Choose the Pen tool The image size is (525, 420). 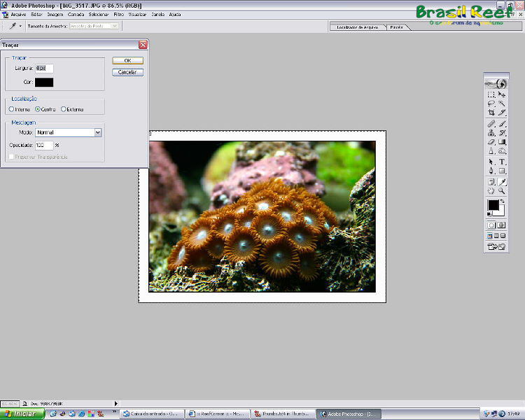click(491, 171)
